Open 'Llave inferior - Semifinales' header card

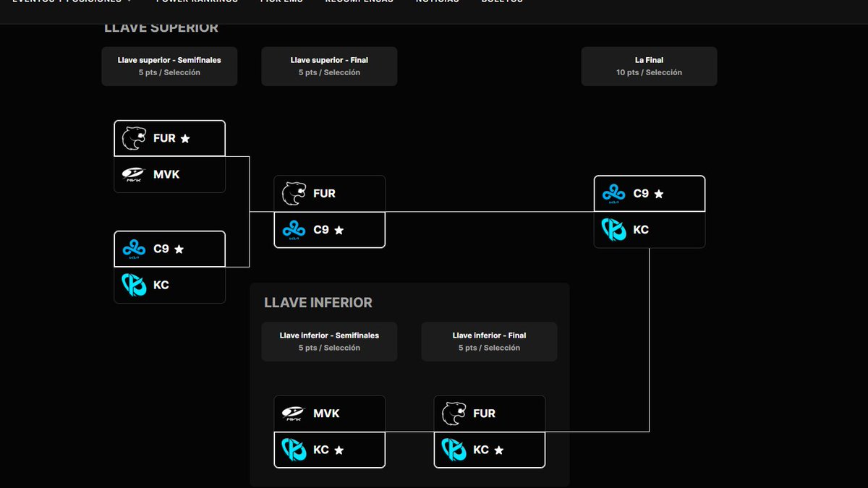329,341
